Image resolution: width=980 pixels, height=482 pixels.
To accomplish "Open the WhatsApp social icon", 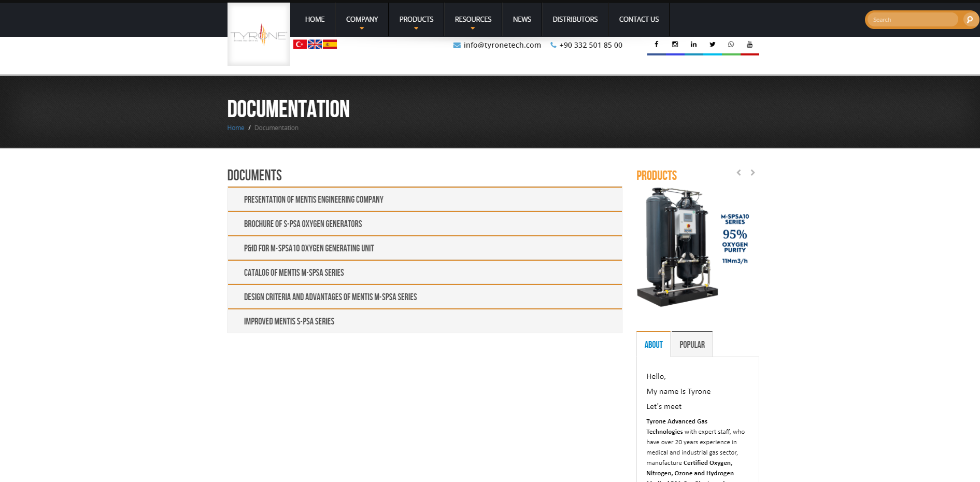I will 731,45.
